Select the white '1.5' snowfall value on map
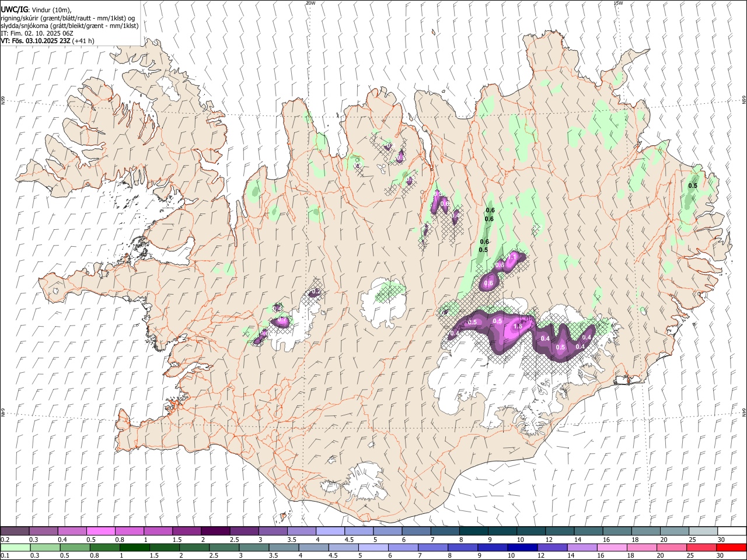Image resolution: width=747 pixels, height=560 pixels. (517, 327)
